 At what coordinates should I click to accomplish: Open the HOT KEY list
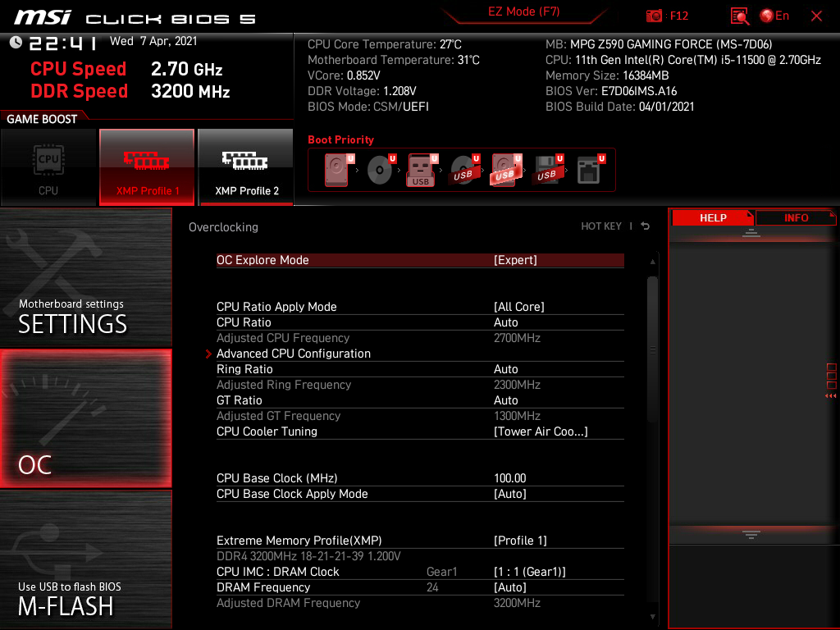point(601,226)
